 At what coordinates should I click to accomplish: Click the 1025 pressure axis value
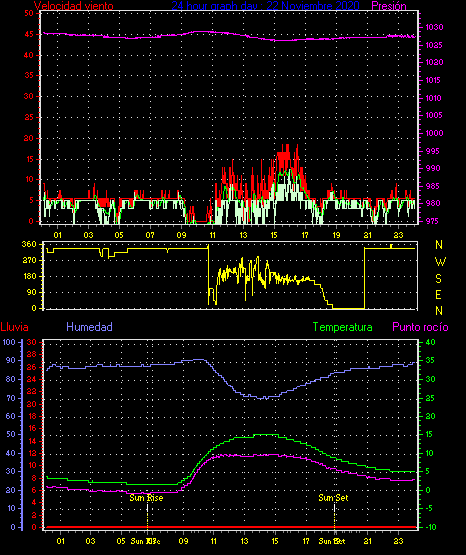tap(434, 45)
